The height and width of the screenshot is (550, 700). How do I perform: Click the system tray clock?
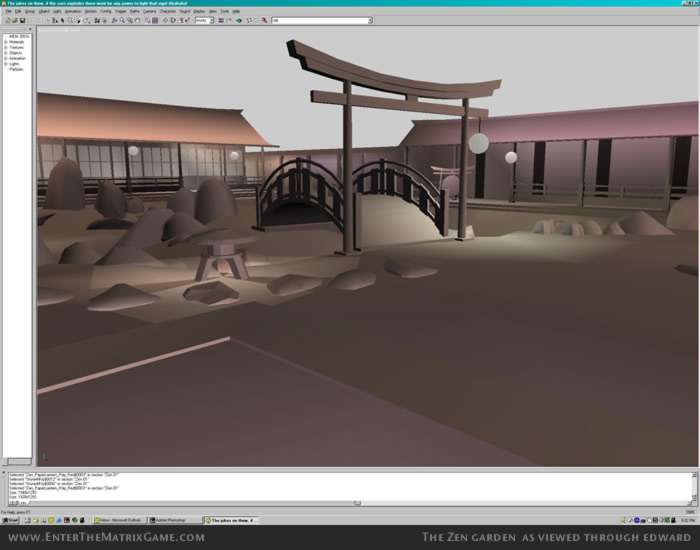click(x=688, y=521)
